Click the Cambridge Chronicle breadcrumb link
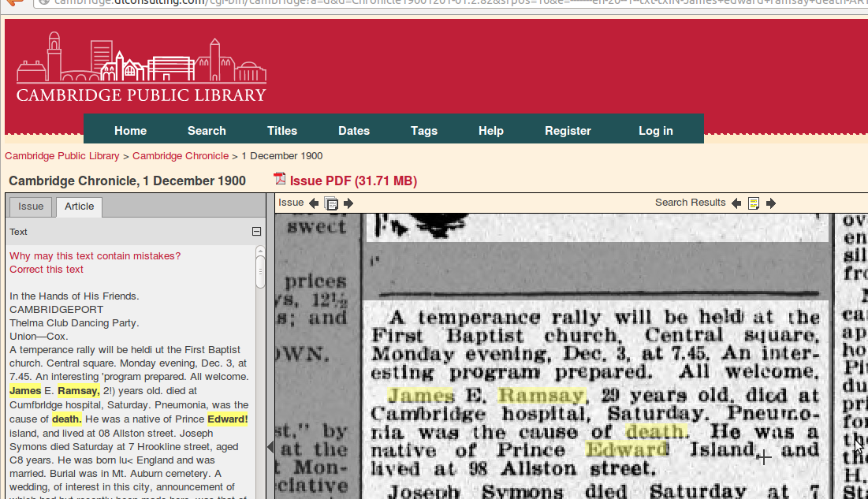 [x=181, y=156]
